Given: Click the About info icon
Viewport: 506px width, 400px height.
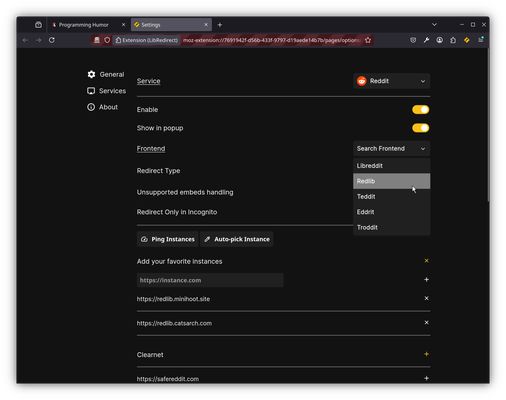Looking at the screenshot, I should (x=91, y=107).
